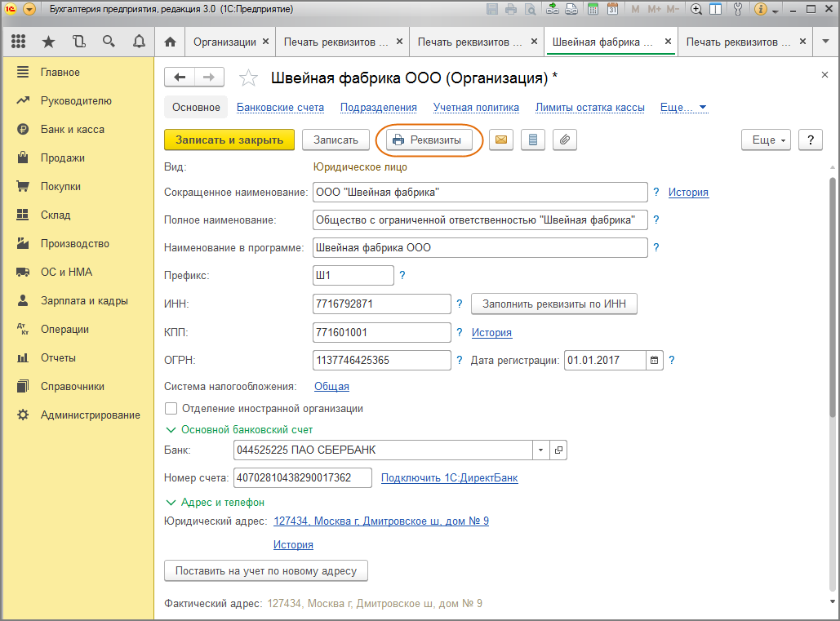Click help question mark next to ИНН

(459, 304)
